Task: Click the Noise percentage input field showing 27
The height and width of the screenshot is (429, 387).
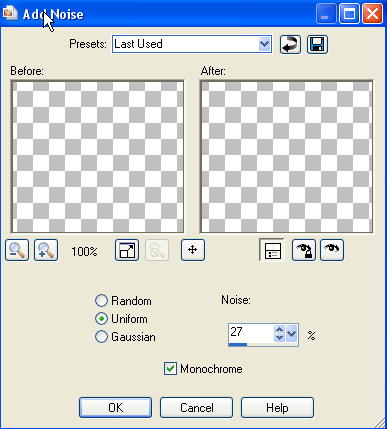Action: [x=251, y=333]
